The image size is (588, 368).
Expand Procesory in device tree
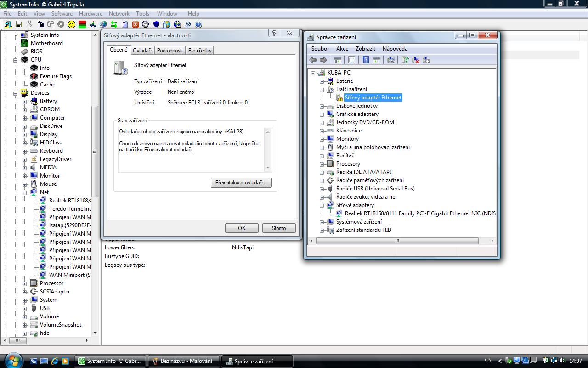(322, 164)
